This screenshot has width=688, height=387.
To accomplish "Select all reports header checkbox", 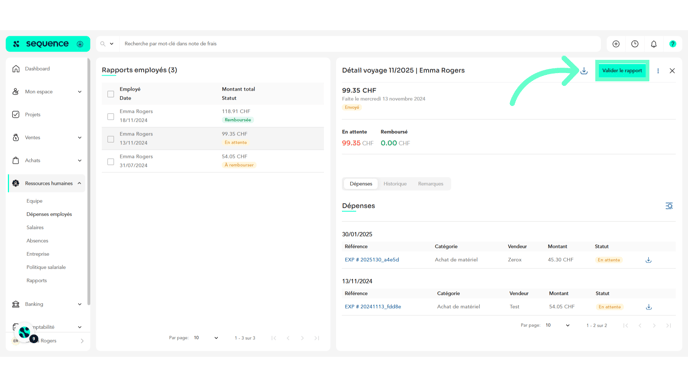I will 111,94.
